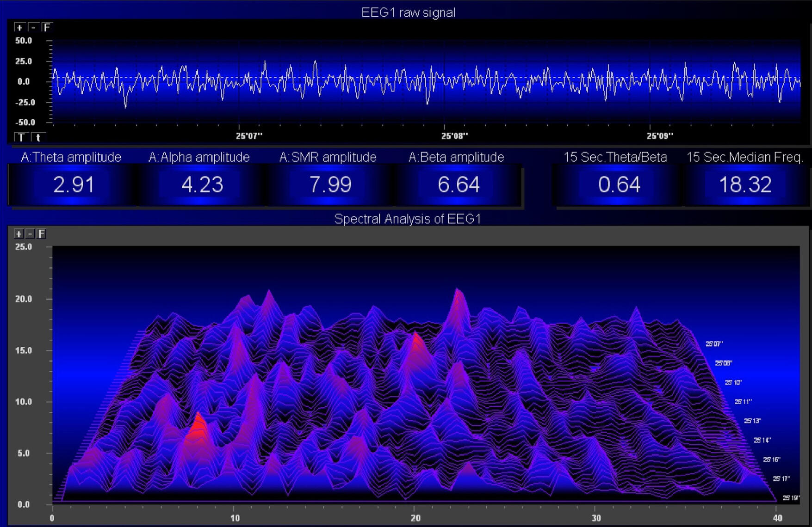The height and width of the screenshot is (527, 812).
Task: Click the uppercase T time-scale button
Action: pyautogui.click(x=21, y=137)
